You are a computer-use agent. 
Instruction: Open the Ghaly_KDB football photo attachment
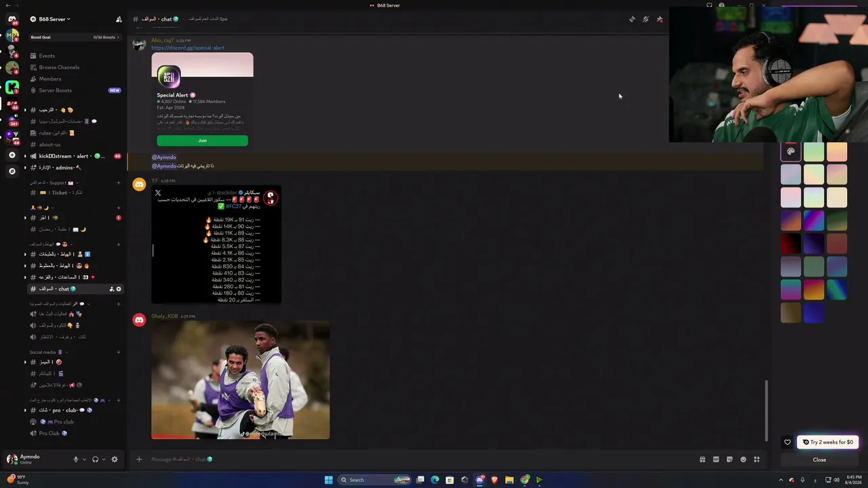click(x=241, y=380)
